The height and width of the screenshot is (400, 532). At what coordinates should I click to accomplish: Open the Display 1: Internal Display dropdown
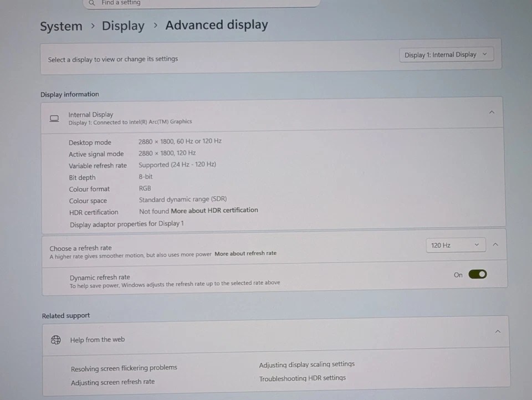(446, 55)
